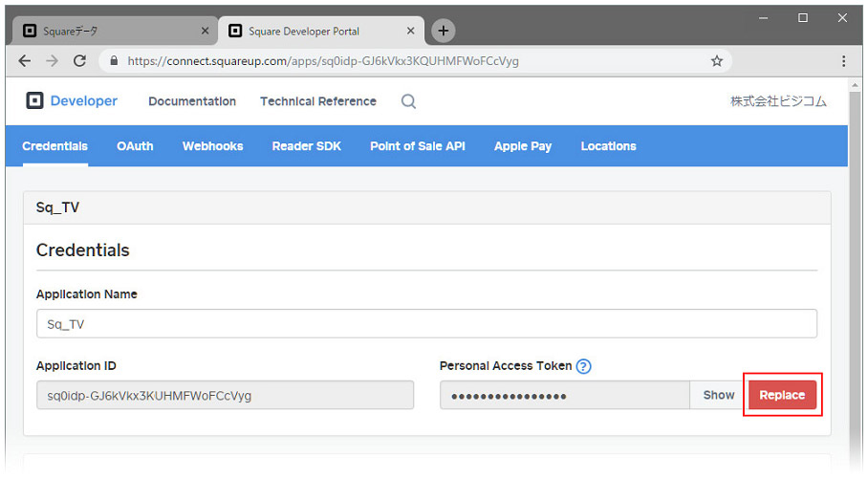
Task: Open a new browser tab
Action: pos(443,31)
